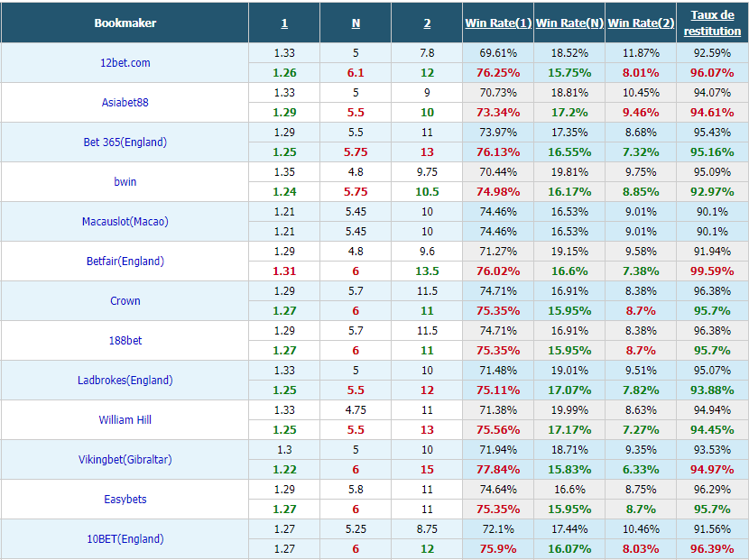Click the Win Rate(N) column header

click(569, 23)
